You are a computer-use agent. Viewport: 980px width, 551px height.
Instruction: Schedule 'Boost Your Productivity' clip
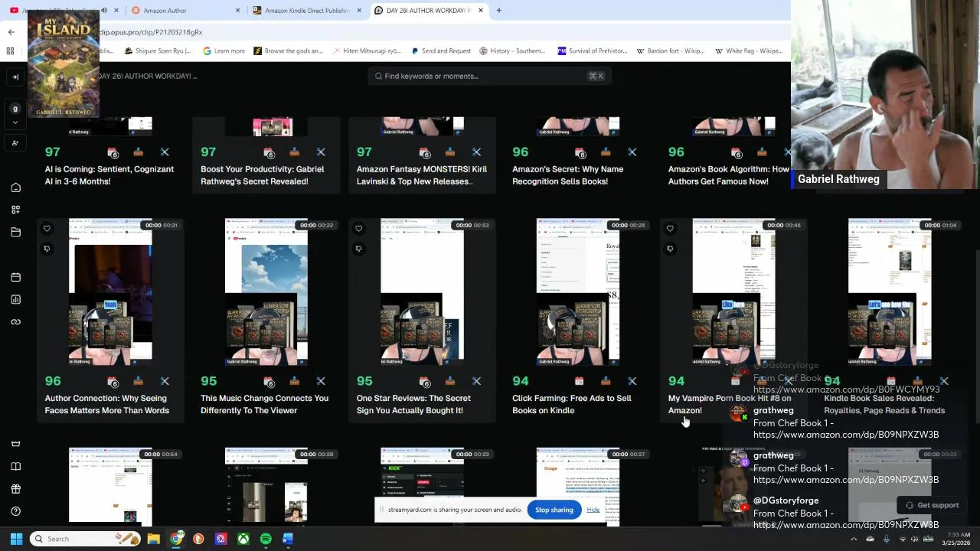(269, 152)
